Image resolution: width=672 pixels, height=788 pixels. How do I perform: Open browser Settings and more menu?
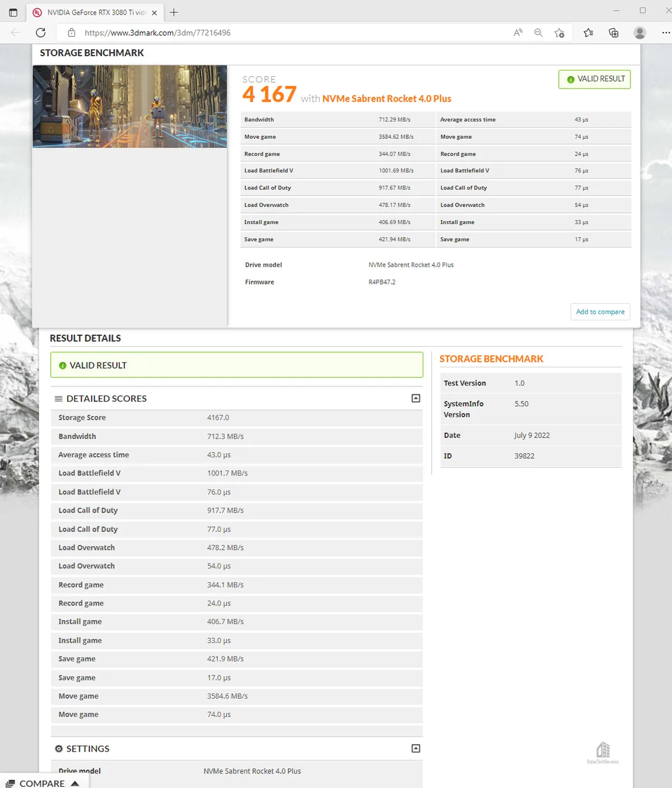tap(665, 32)
